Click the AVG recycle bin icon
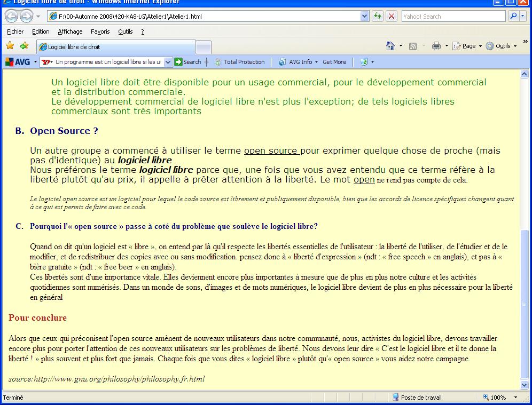 (364, 62)
